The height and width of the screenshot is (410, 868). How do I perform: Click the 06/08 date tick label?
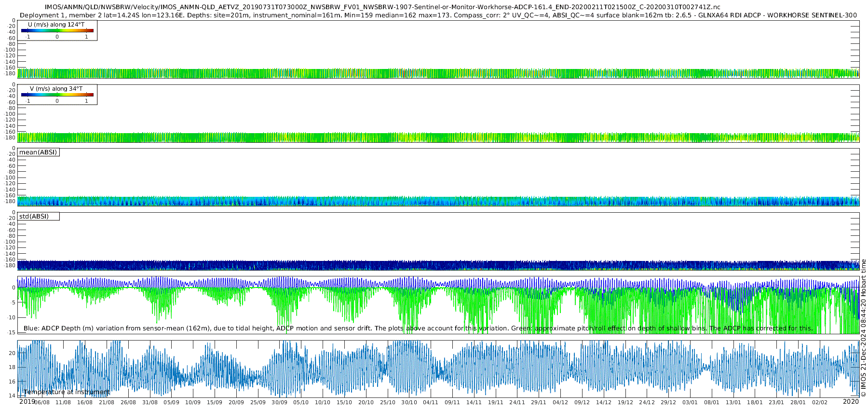41,402
